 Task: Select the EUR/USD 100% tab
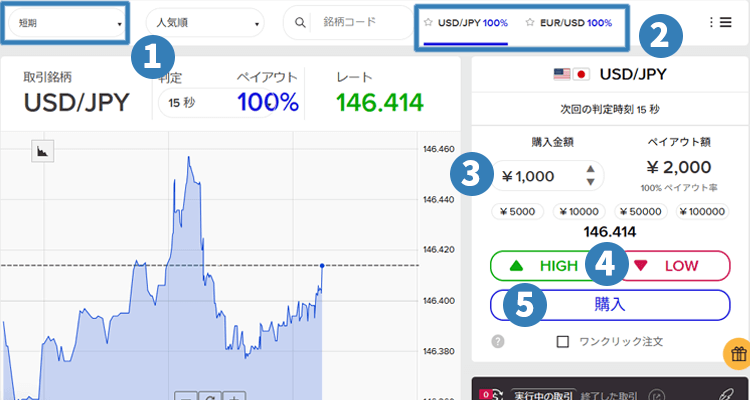569,22
